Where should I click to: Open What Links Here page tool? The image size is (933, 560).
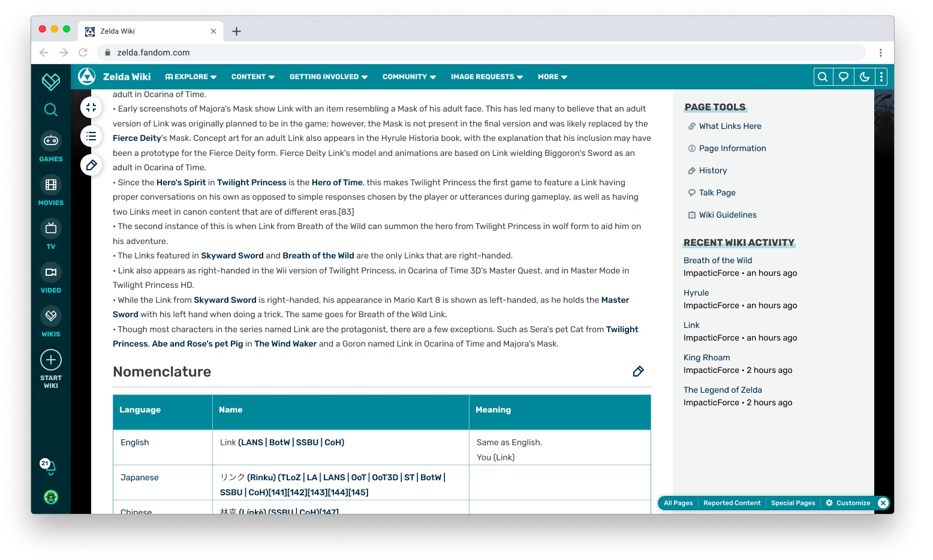(x=730, y=126)
